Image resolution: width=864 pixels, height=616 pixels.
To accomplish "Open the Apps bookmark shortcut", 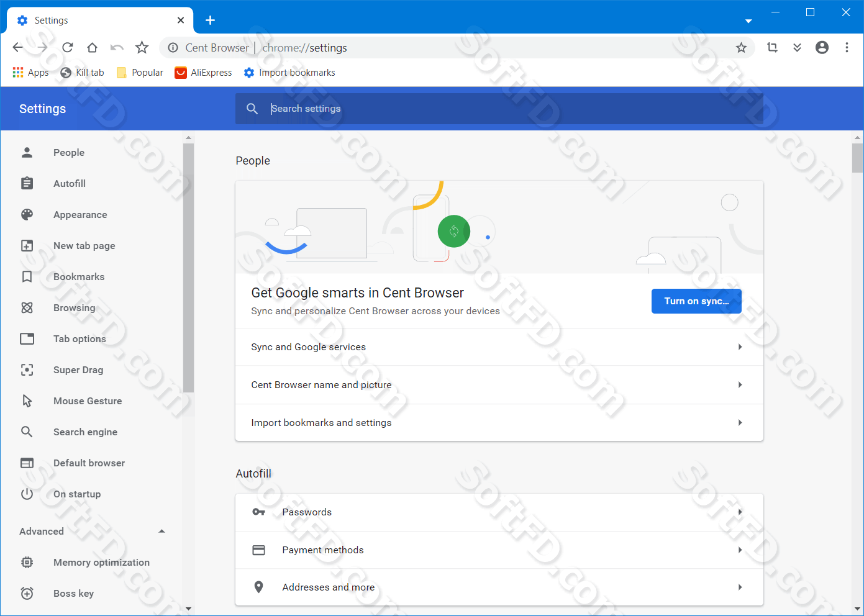I will coord(30,73).
